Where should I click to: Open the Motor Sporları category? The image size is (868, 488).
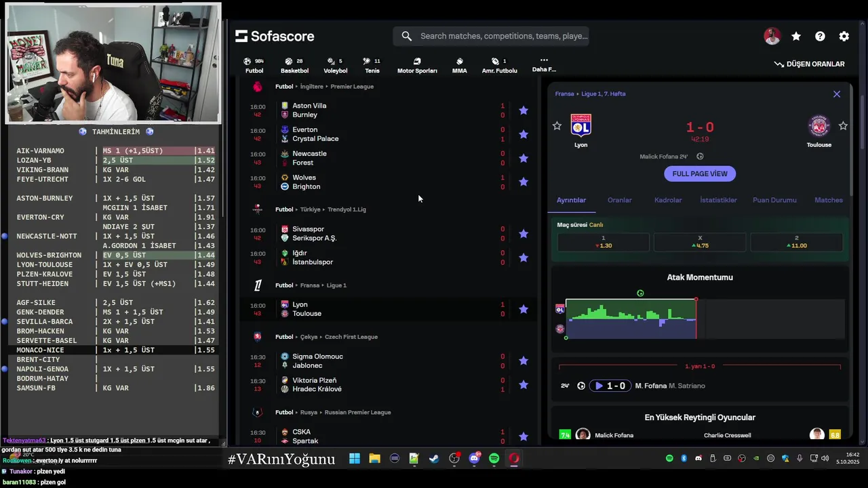pyautogui.click(x=417, y=65)
